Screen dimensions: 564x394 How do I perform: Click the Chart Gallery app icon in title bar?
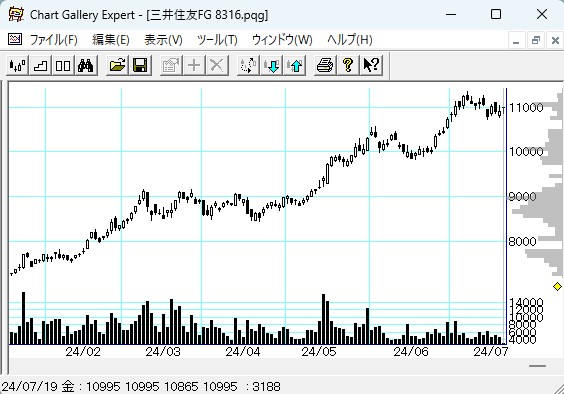point(16,15)
